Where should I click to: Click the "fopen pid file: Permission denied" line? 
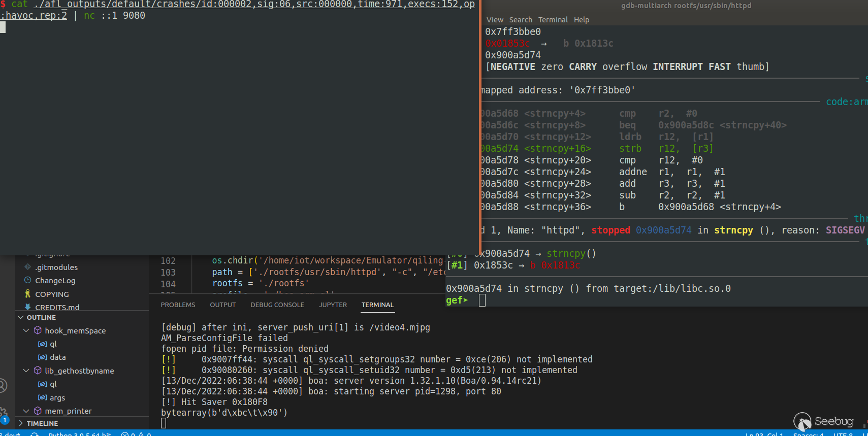pos(245,349)
